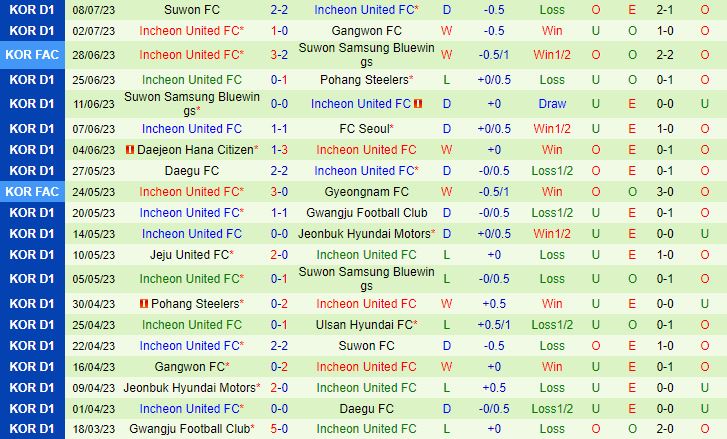The width and height of the screenshot is (727, 439).
Task: Open Daegu FC home team link on 27/05/23
Action: [x=191, y=171]
